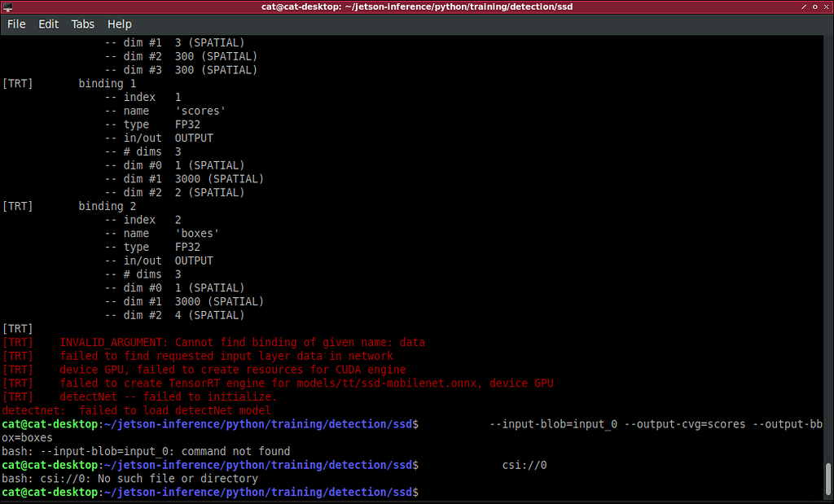The image size is (834, 504).
Task: Open the Edit menu
Action: 48,24
